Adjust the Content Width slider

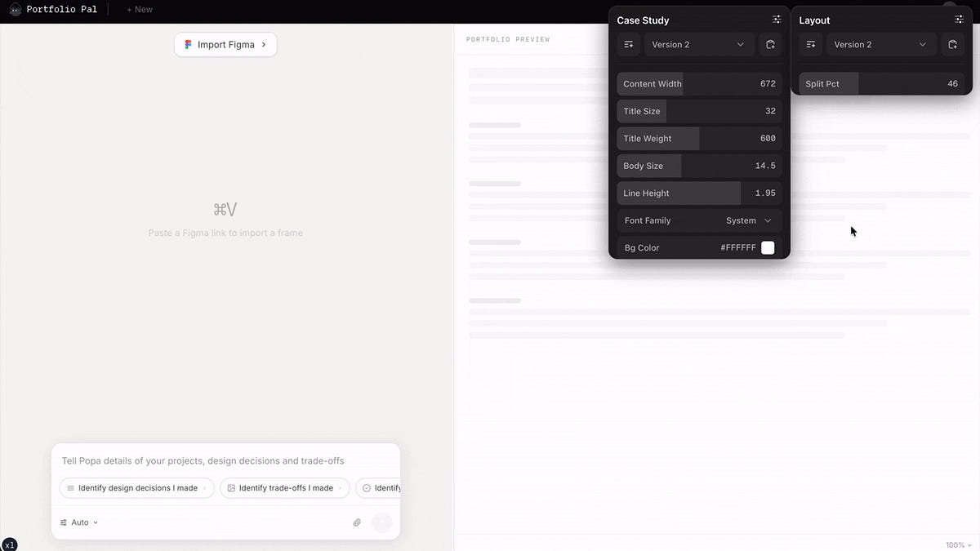pos(699,84)
